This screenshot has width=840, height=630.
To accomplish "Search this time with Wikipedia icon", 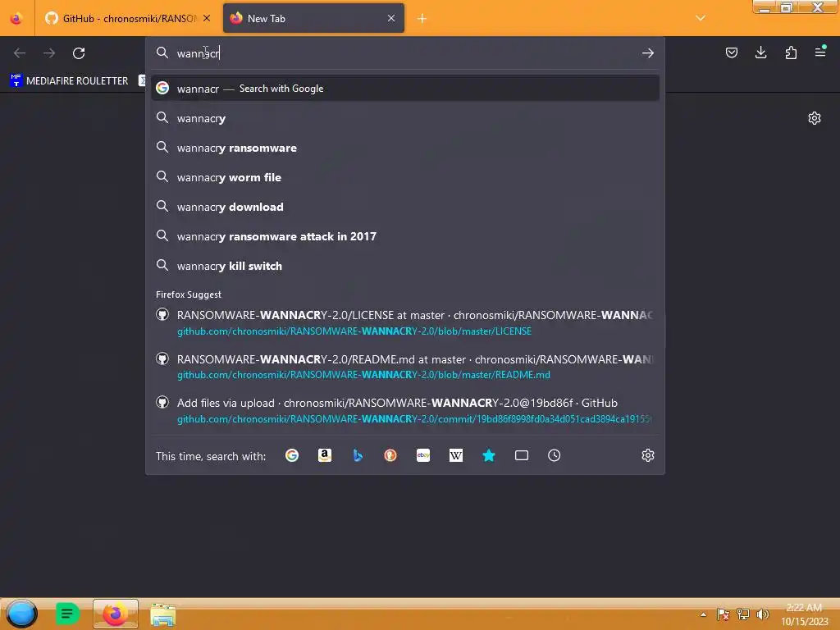I will (456, 455).
